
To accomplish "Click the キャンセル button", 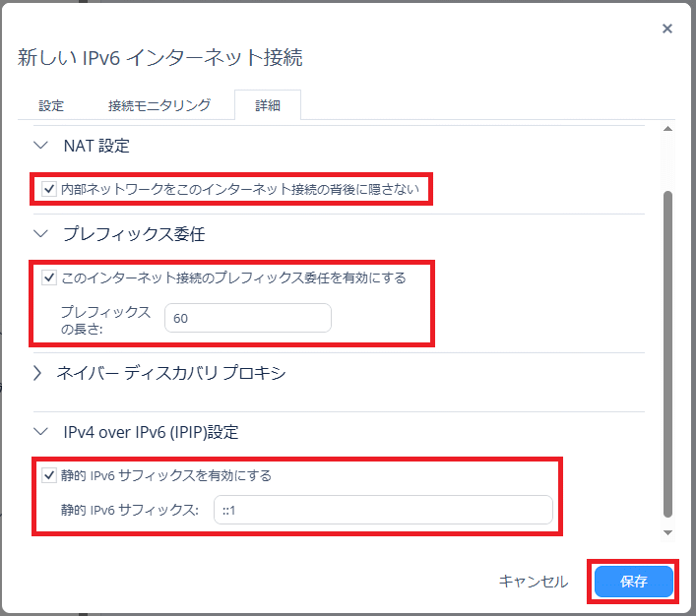I will [534, 582].
